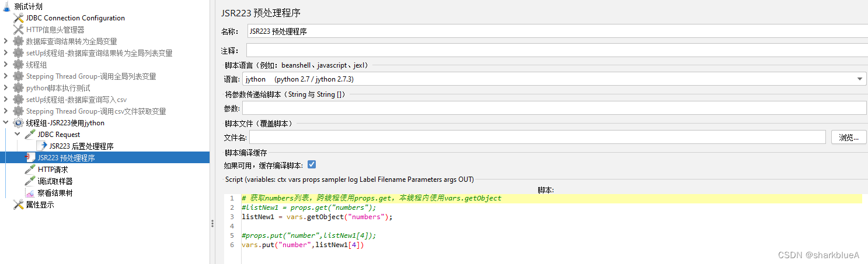The image size is (868, 264).
Task: Click the gear icon of python脚本执行测试
Action: click(18, 87)
